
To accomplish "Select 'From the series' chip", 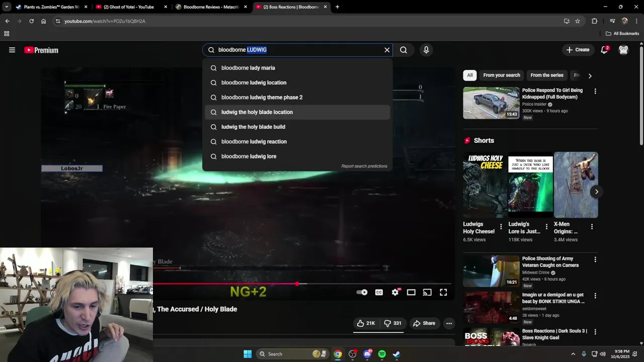I will coord(547,75).
